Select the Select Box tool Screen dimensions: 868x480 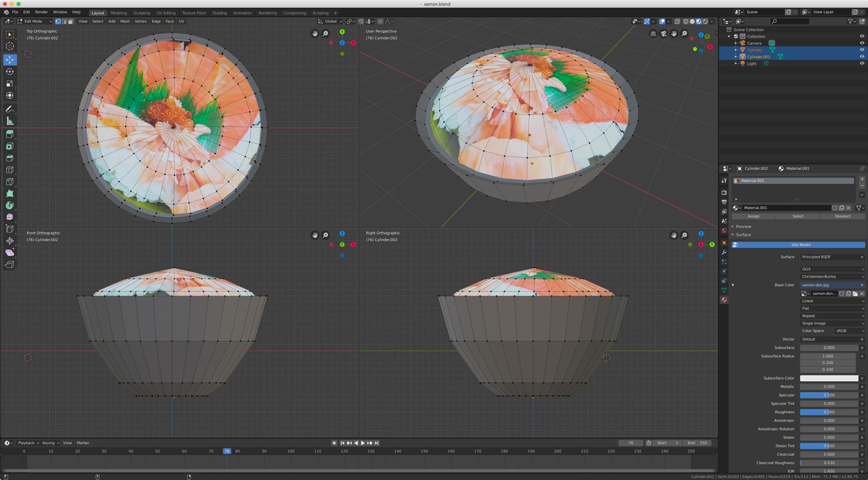click(x=10, y=34)
